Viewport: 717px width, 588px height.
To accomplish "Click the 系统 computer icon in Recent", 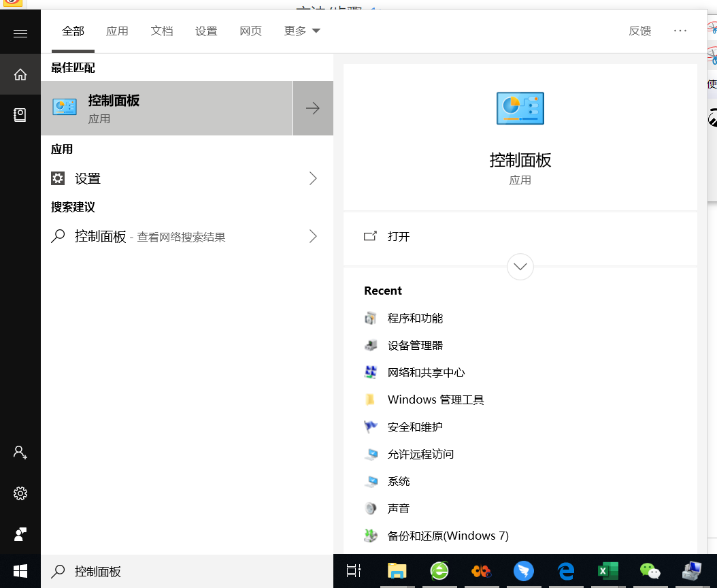I will (x=370, y=481).
